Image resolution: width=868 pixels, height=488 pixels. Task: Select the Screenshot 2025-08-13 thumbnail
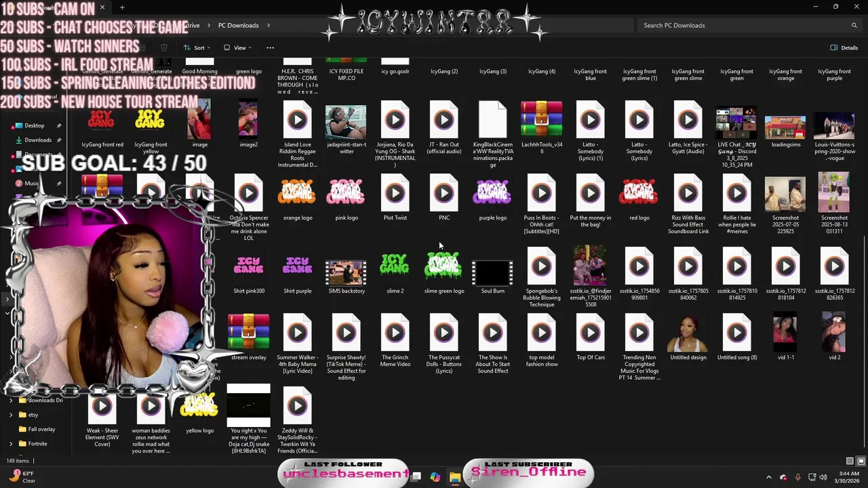(834, 192)
